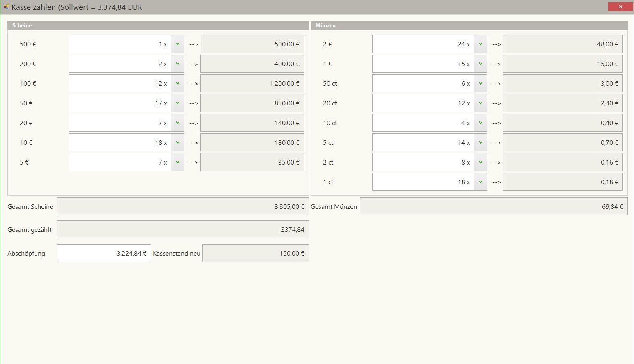
Task: Open the 500 € banknote count dropdown
Action: (178, 44)
